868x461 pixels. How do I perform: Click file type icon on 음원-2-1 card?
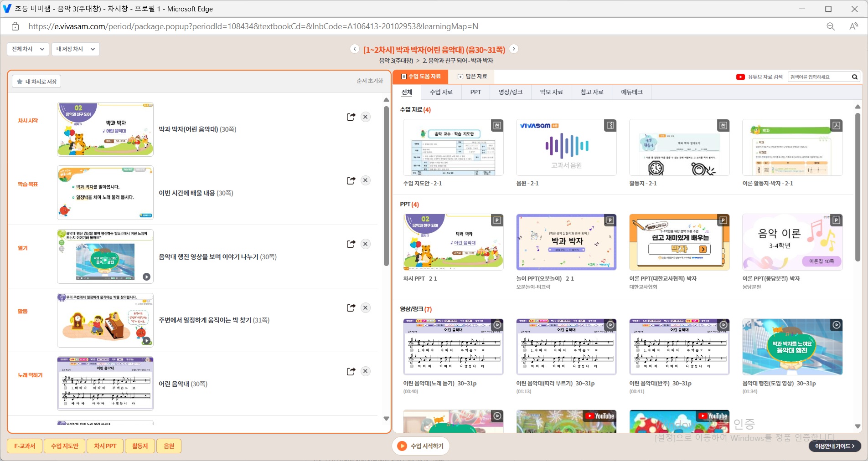(610, 125)
